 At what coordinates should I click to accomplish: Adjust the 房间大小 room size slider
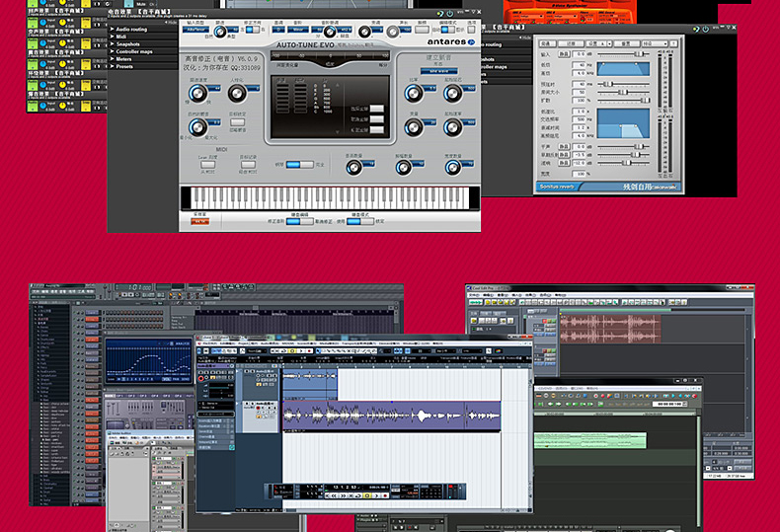pyautogui.click(x=624, y=92)
